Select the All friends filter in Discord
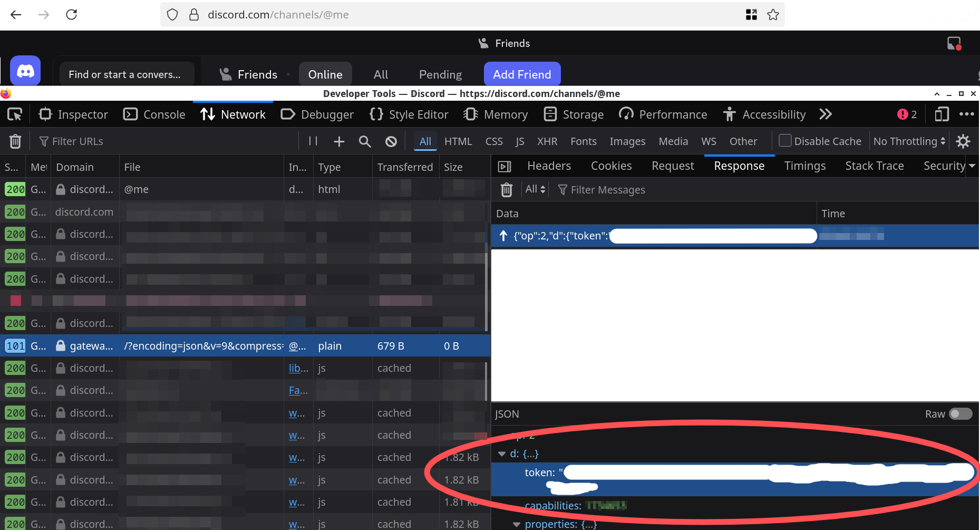The image size is (980, 530). coord(381,74)
